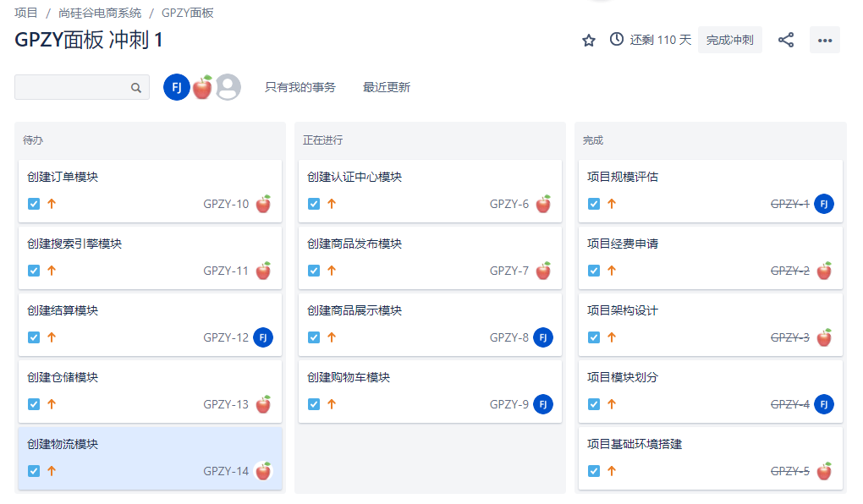Click task type checkbox on 项目规模评估
Image resolution: width=863 pixels, height=504 pixels.
594,204
